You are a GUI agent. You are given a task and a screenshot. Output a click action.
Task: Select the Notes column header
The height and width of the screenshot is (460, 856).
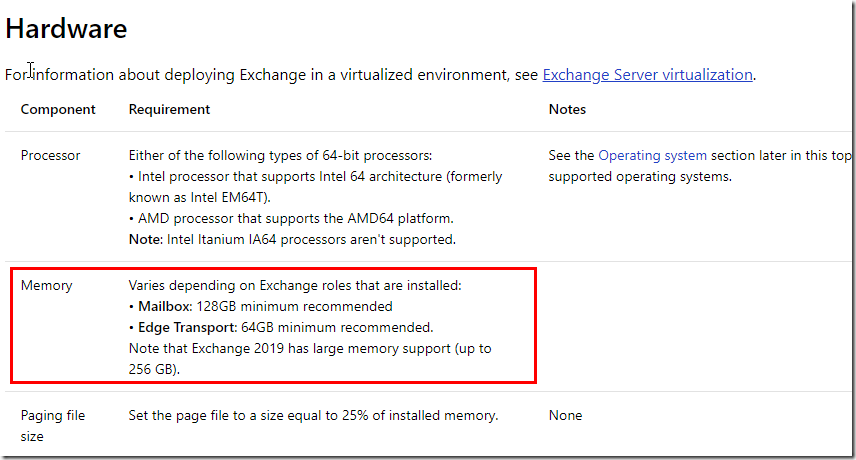click(x=567, y=109)
